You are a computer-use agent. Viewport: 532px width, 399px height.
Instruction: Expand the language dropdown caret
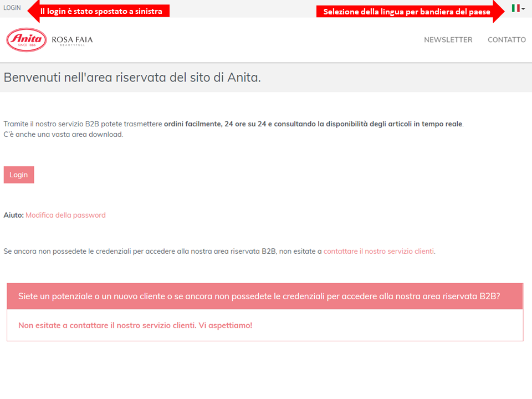[523, 9]
